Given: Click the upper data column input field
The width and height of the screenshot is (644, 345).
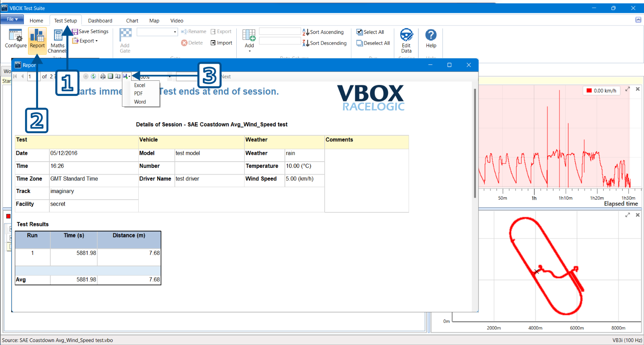Looking at the screenshot, I should pyautogui.click(x=280, y=31).
